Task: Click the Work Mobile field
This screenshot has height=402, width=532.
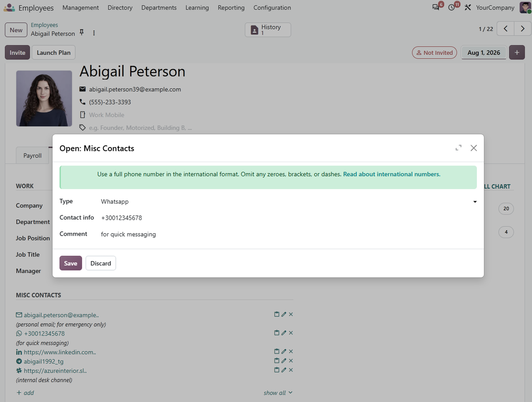Action: pos(106,115)
